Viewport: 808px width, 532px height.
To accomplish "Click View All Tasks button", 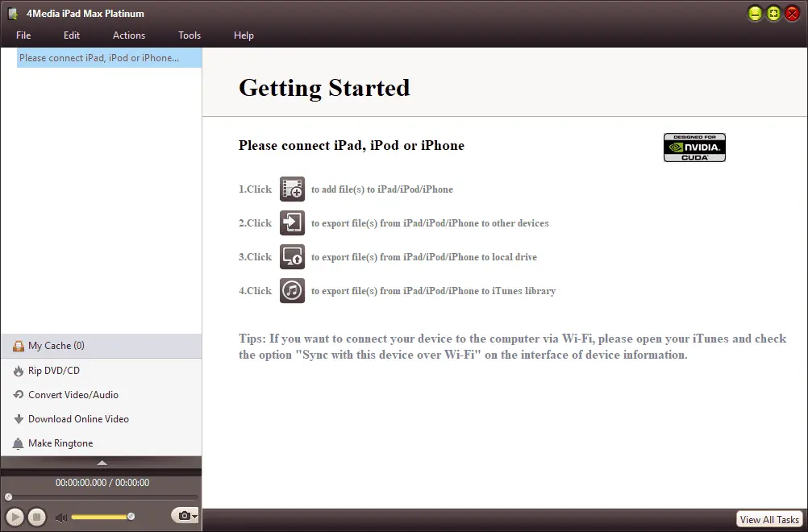I will coord(769,520).
